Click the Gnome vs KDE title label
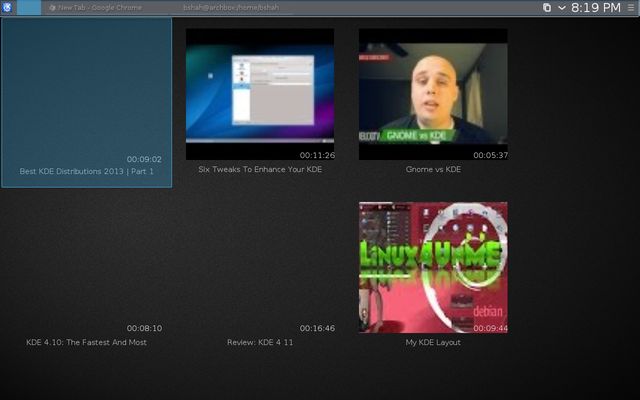Viewport: 640px width, 400px height. click(433, 169)
